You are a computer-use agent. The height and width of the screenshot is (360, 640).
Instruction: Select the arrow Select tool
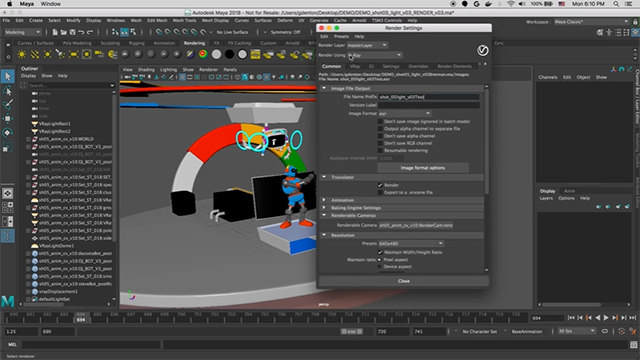[x=7, y=76]
